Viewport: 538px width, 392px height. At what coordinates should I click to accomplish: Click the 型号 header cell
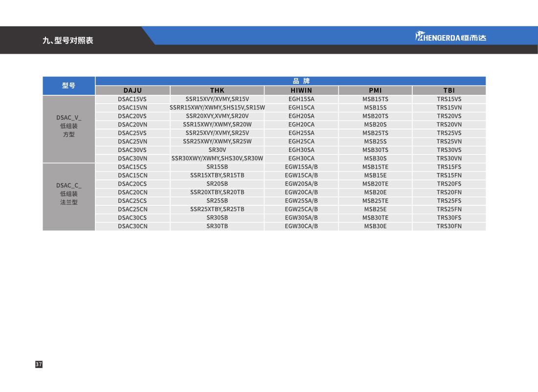tap(68, 86)
